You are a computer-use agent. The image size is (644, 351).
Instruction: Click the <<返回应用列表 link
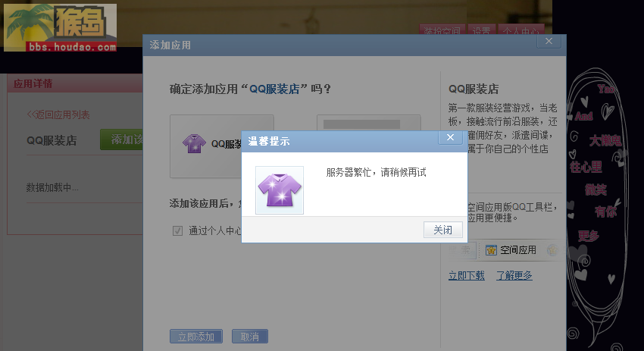pos(58,114)
